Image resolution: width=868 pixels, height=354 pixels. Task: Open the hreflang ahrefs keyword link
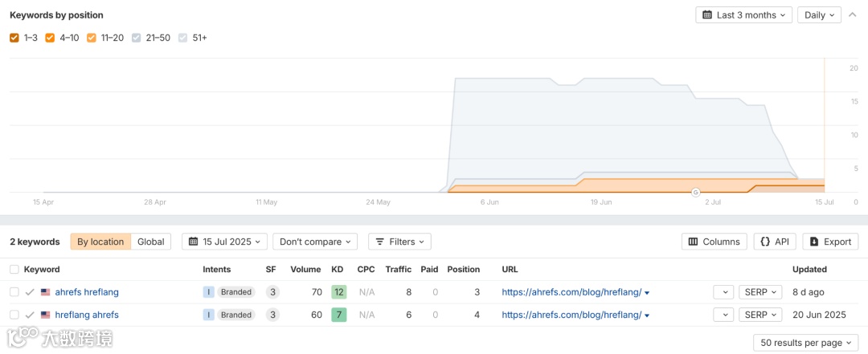pyautogui.click(x=87, y=315)
